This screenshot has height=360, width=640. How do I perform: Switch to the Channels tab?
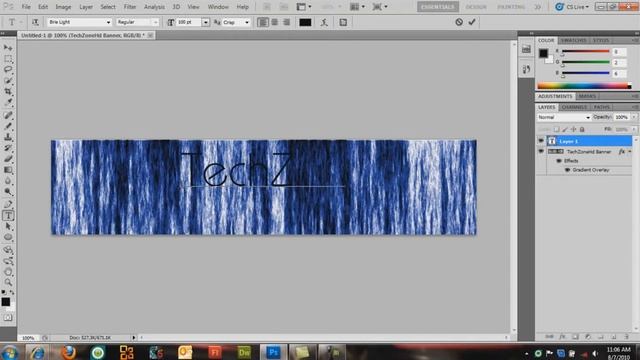574,107
